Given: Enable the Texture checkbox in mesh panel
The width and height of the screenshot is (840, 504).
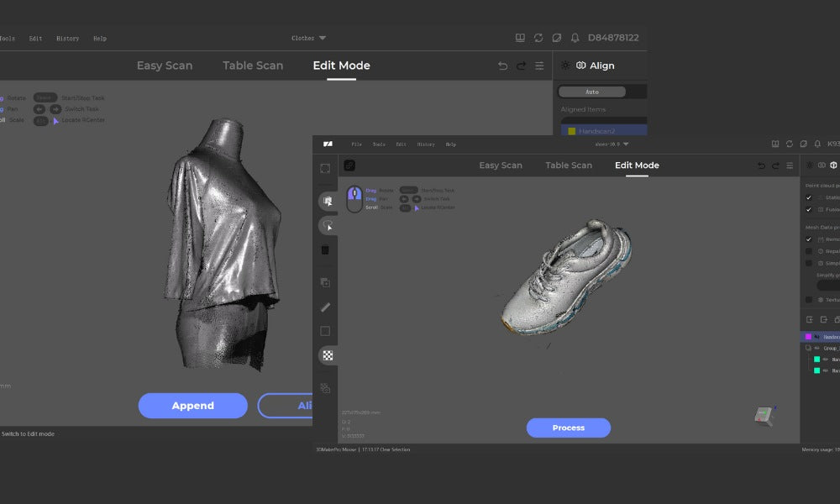Looking at the screenshot, I should tap(808, 299).
